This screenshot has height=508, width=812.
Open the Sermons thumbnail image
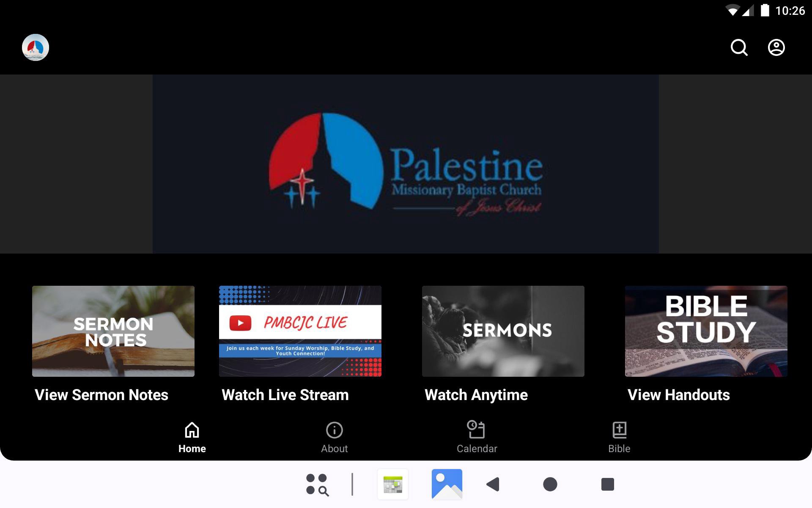[x=503, y=331]
